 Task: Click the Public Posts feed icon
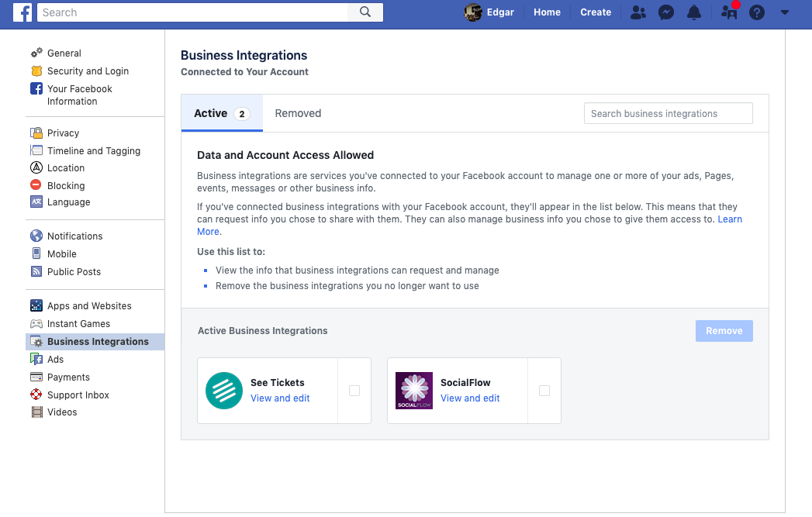tap(36, 271)
